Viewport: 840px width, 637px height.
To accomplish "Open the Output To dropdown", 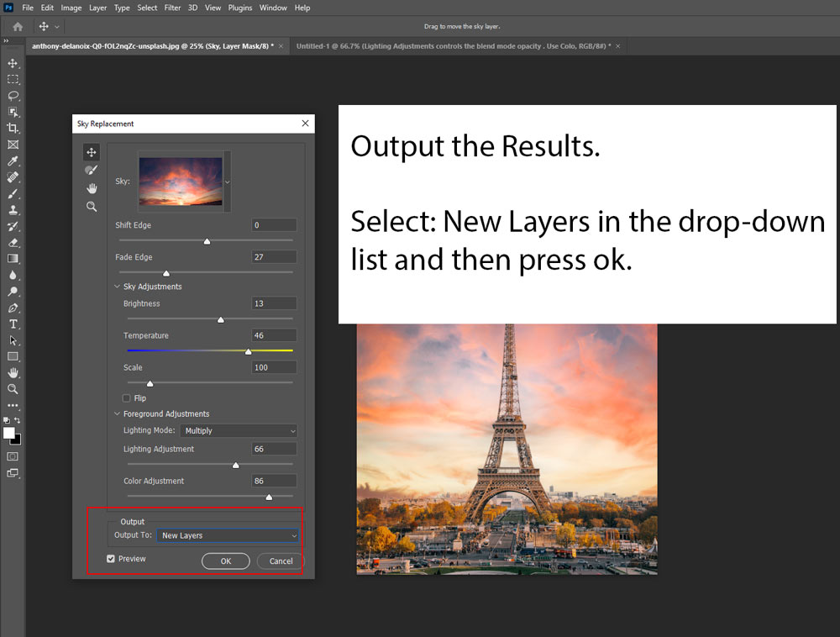I will (x=228, y=535).
